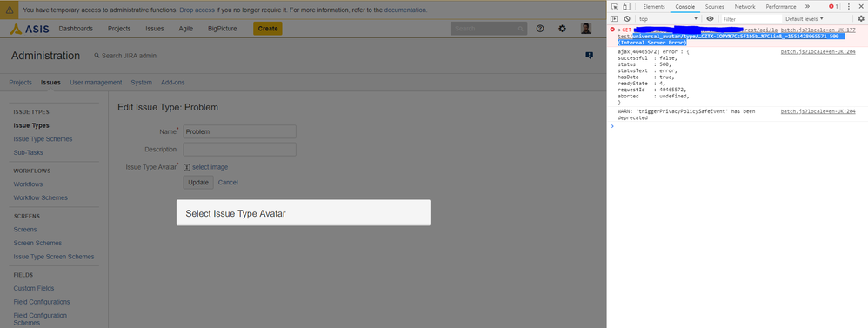Click the empty Description field
The height and width of the screenshot is (328, 868).
[x=240, y=150]
